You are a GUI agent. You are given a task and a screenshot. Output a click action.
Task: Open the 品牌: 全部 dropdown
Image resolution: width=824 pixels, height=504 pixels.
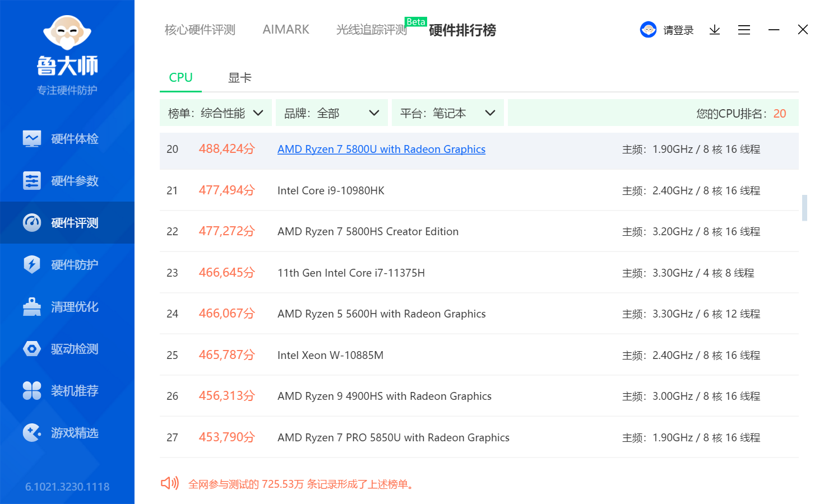332,113
